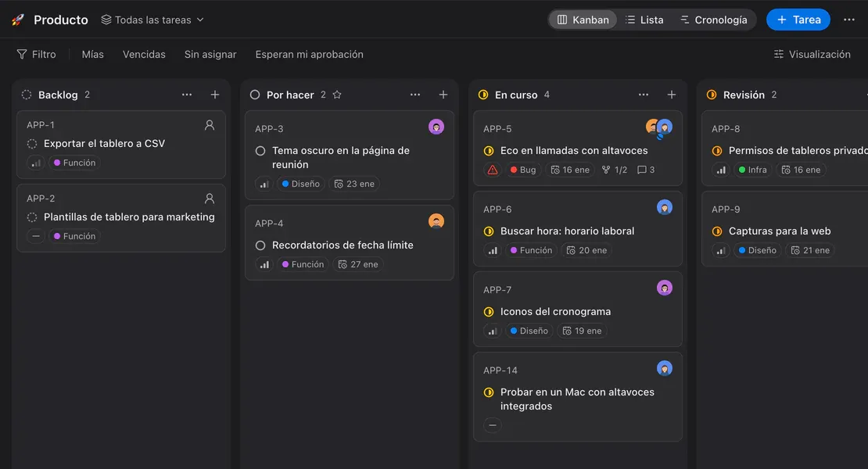Click the assignee avatar on APP-4
The image size is (868, 469).
436,221
